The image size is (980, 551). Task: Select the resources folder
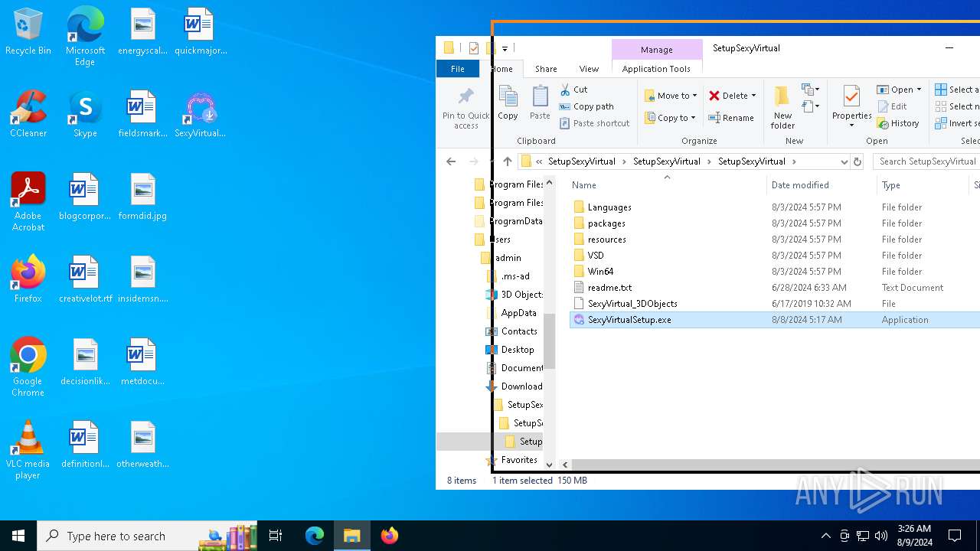(x=607, y=240)
